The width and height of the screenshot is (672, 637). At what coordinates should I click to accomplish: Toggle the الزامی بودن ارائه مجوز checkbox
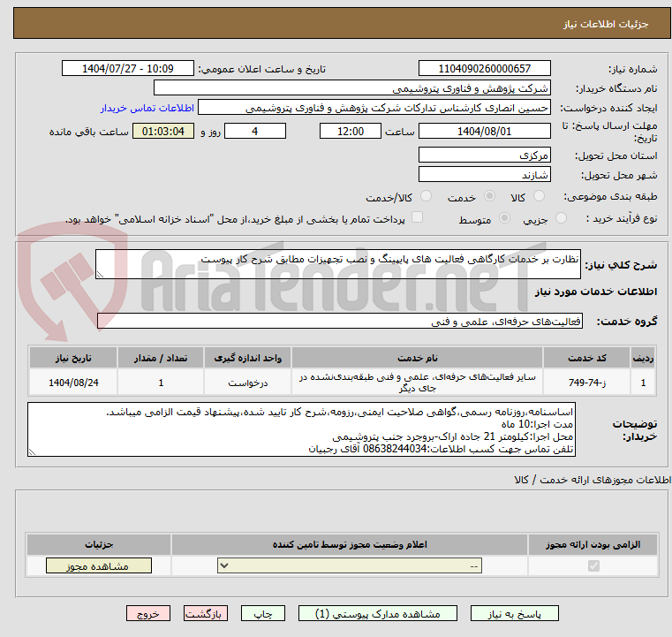(593, 566)
